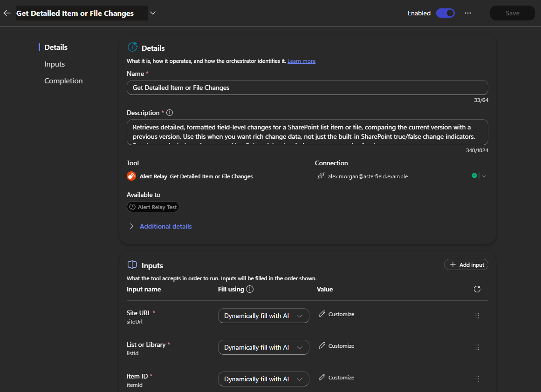Screen dimensions: 541x392
Task: Open List or Library Fill using dropdown
Action: 264,347
